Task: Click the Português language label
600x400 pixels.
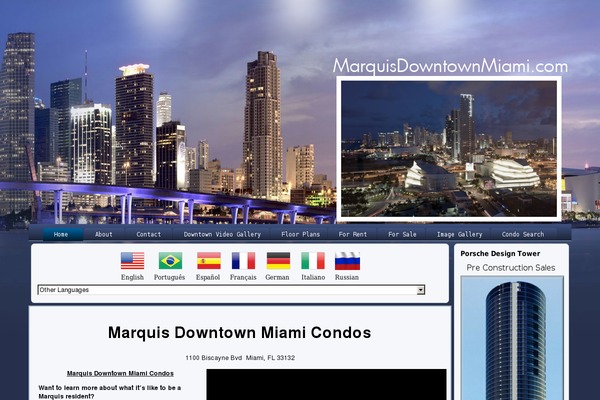Action: (170, 277)
